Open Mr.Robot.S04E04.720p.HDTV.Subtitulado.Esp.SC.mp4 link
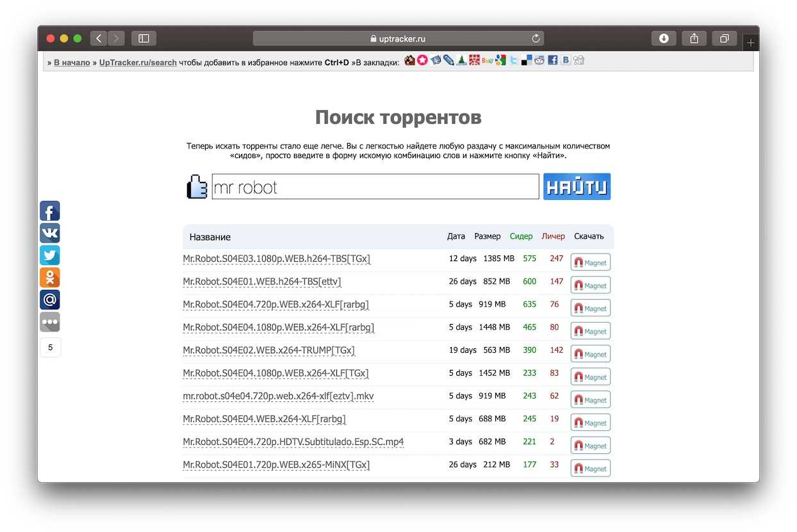This screenshot has width=797, height=532. coord(293,442)
